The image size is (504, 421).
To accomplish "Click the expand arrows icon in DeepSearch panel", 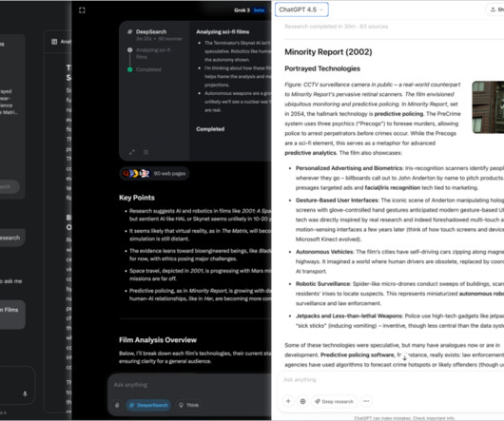I will 132,152.
